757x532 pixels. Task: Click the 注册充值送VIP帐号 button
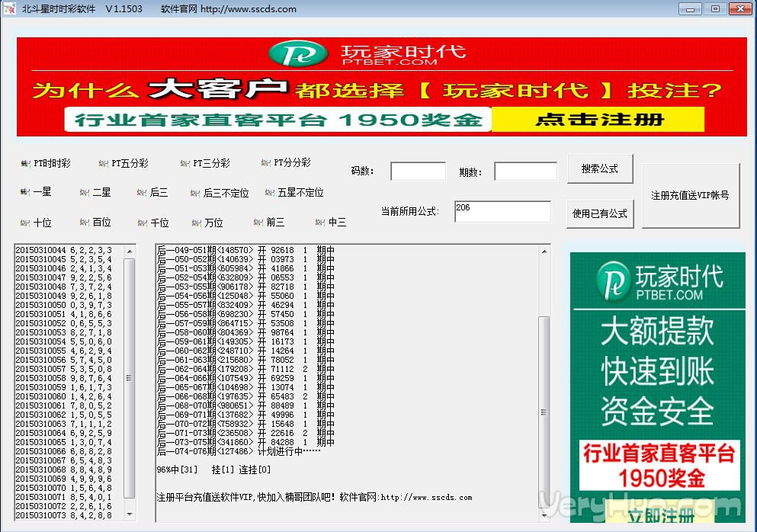pyautogui.click(x=691, y=196)
